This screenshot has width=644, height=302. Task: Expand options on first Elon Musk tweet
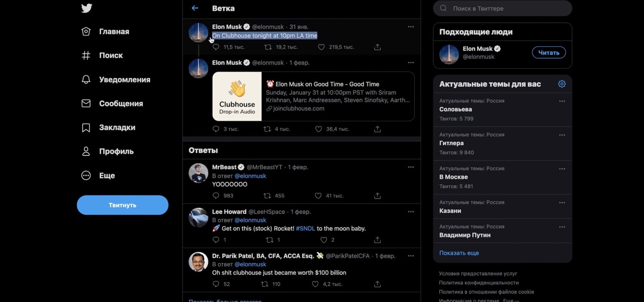tap(411, 27)
